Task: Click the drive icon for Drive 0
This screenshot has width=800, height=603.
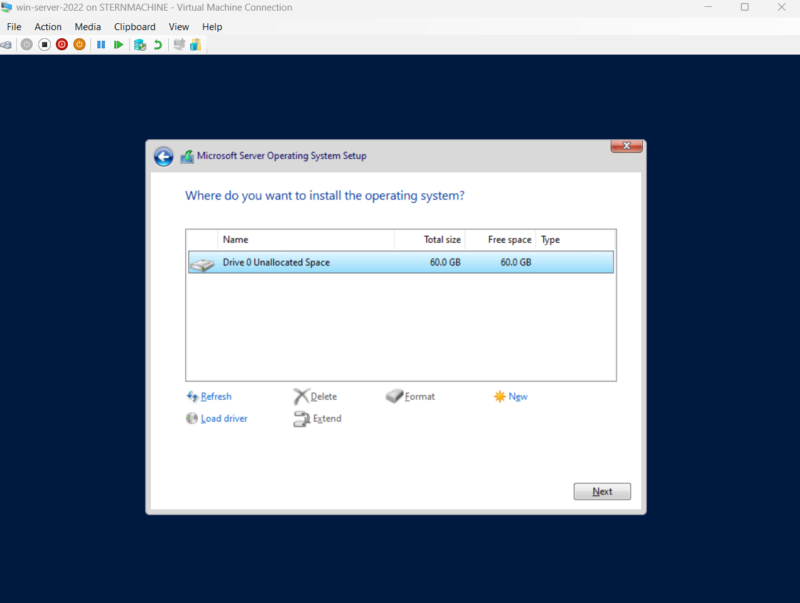Action: (x=203, y=264)
